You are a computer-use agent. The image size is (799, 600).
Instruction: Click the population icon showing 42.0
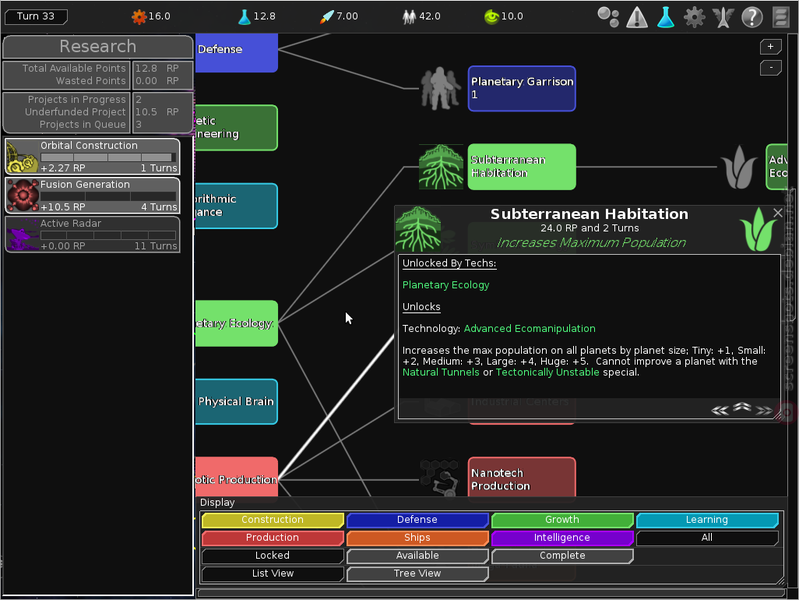(409, 16)
